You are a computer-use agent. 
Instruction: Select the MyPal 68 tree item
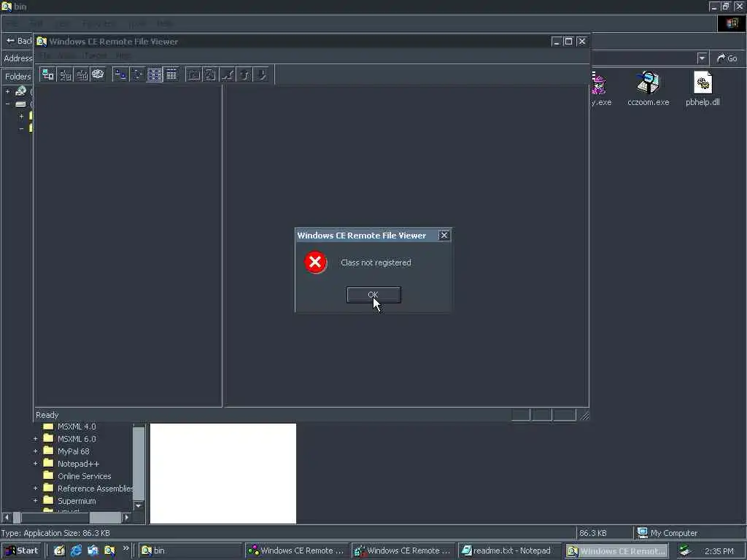[74, 451]
